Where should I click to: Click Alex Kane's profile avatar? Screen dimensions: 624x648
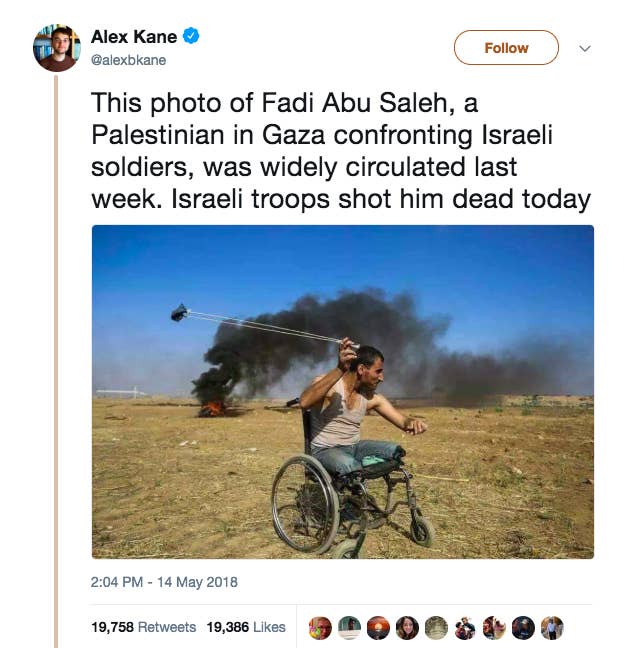click(56, 47)
